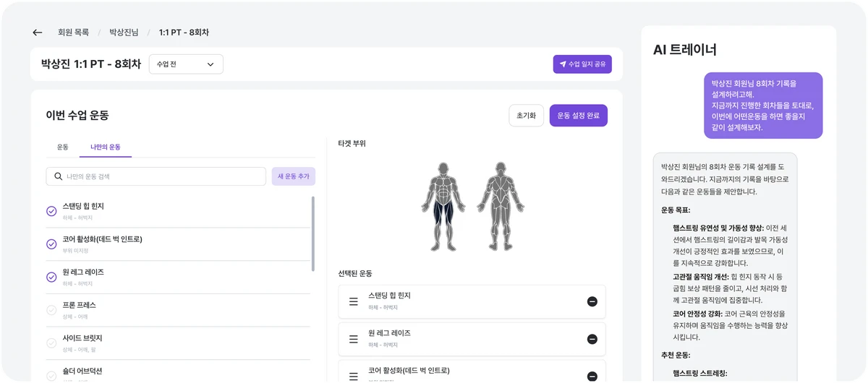Image resolution: width=868 pixels, height=383 pixels.
Task: Click the 이번 수업 운동 section title
Action: pos(77,115)
